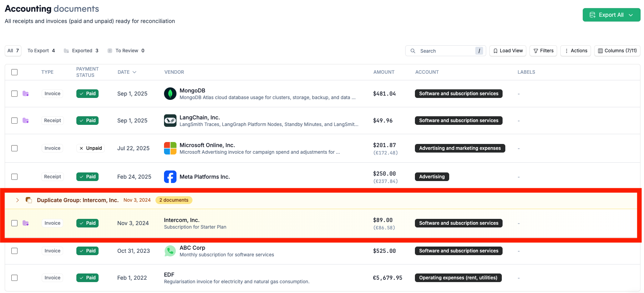Switch to the Exported tab

(82, 51)
